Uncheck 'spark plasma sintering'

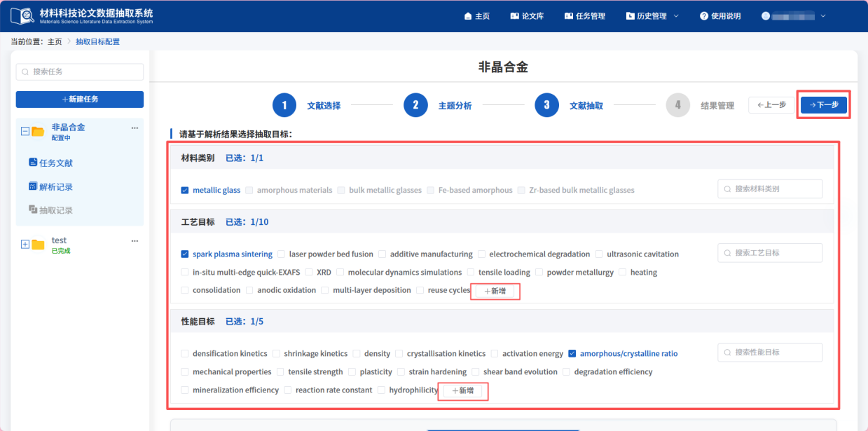184,254
